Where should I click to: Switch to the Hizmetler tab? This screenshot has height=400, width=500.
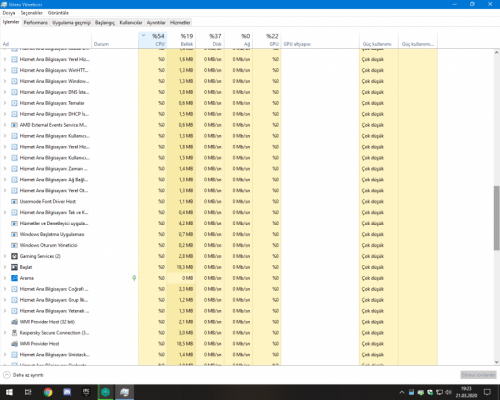[180, 23]
